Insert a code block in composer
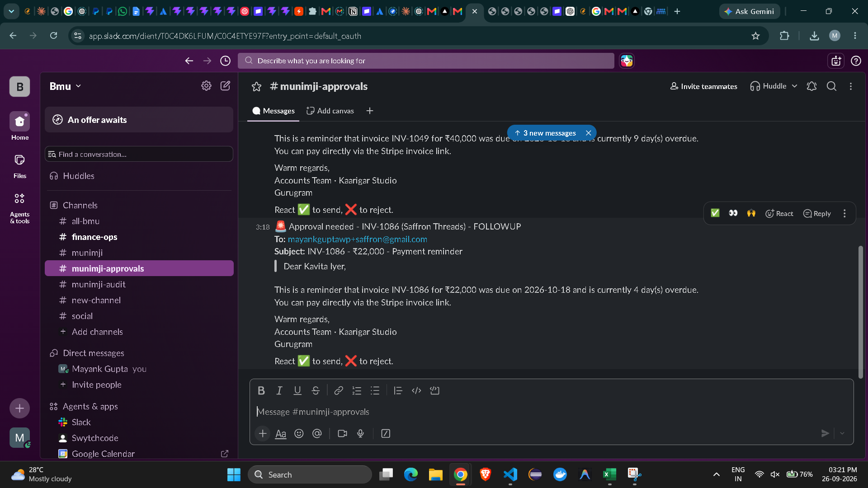 pyautogui.click(x=434, y=390)
